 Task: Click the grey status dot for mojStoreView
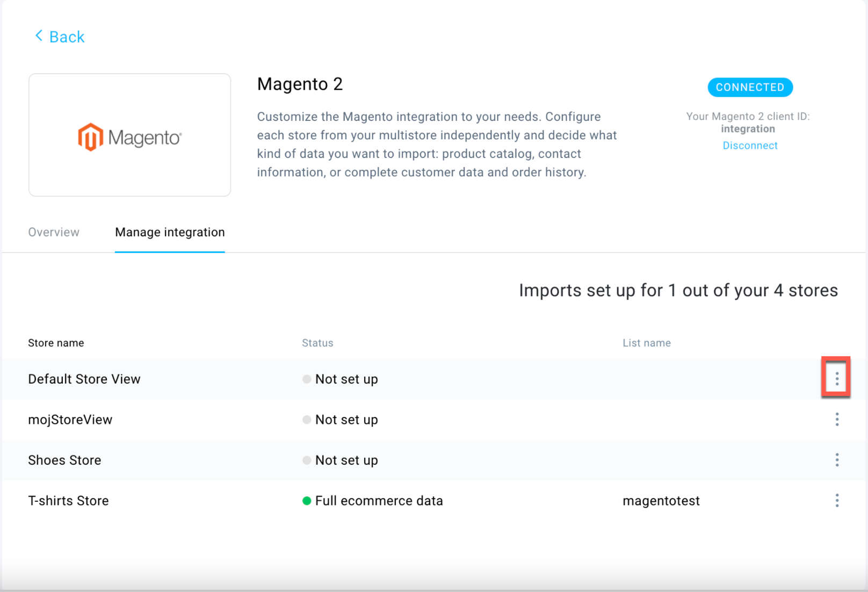(x=307, y=420)
